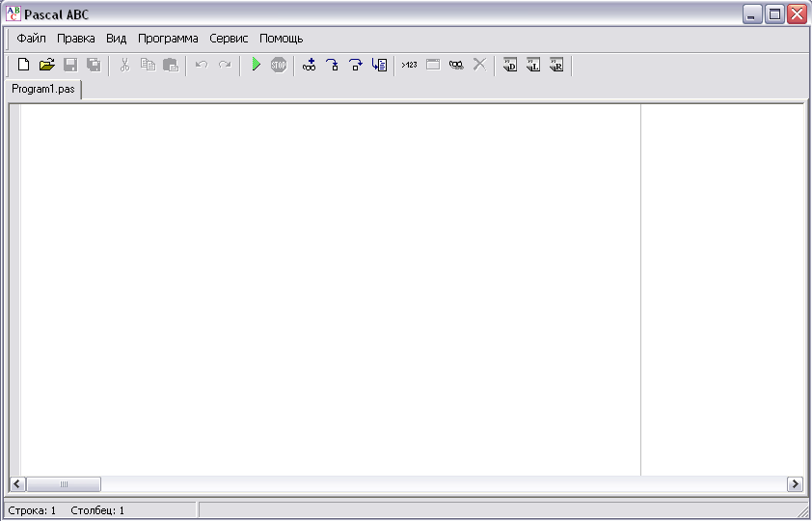Click the horizontal scrollbar thumb
Viewport: 812px width, 521px height.
(64, 484)
